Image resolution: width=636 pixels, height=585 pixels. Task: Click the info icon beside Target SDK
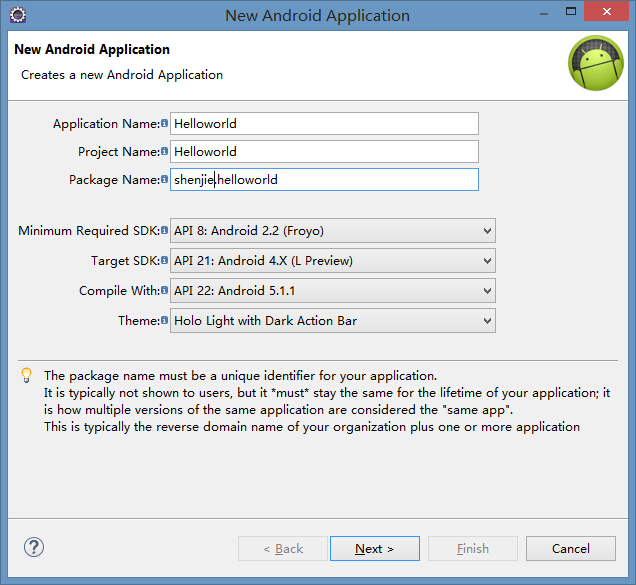pyautogui.click(x=164, y=260)
